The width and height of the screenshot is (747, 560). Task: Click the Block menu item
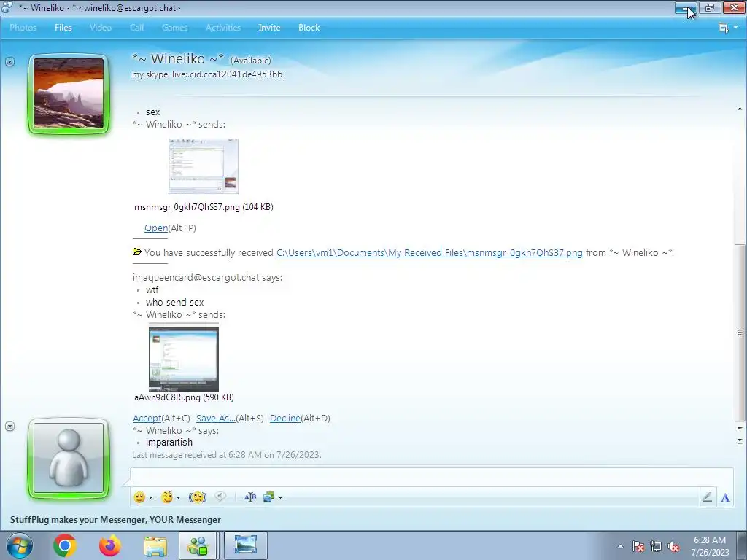click(x=309, y=28)
